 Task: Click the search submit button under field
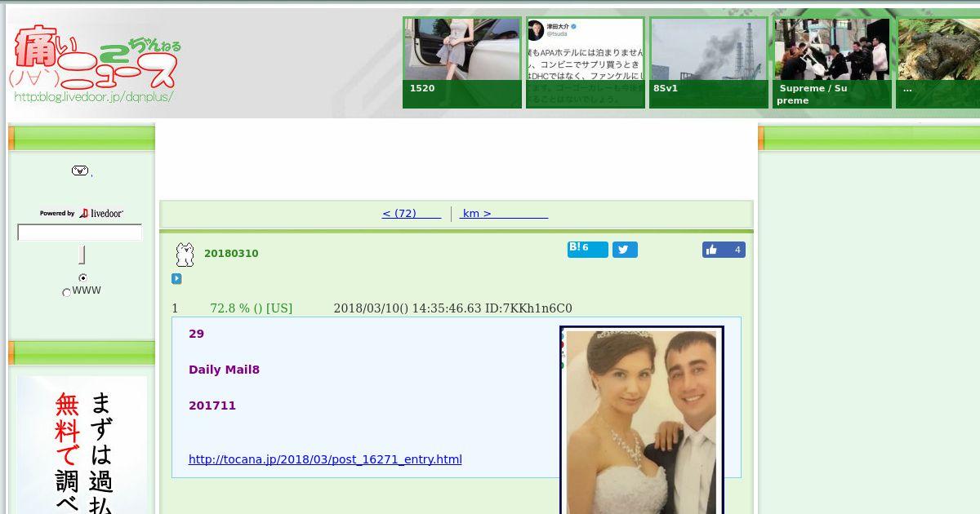point(82,255)
